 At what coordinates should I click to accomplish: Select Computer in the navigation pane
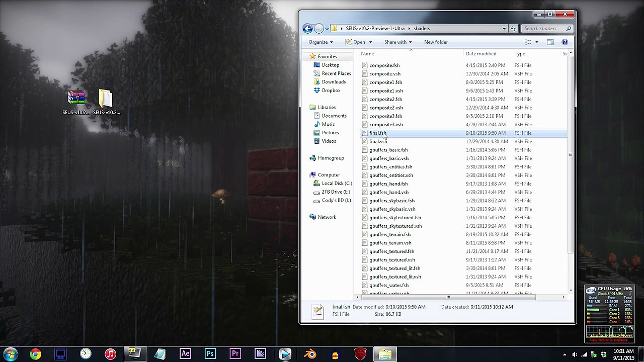coord(329,175)
